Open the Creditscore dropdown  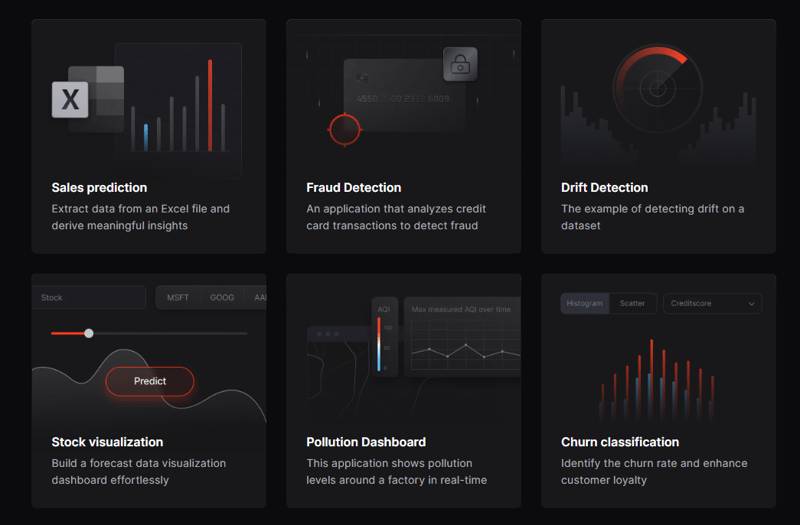point(712,303)
